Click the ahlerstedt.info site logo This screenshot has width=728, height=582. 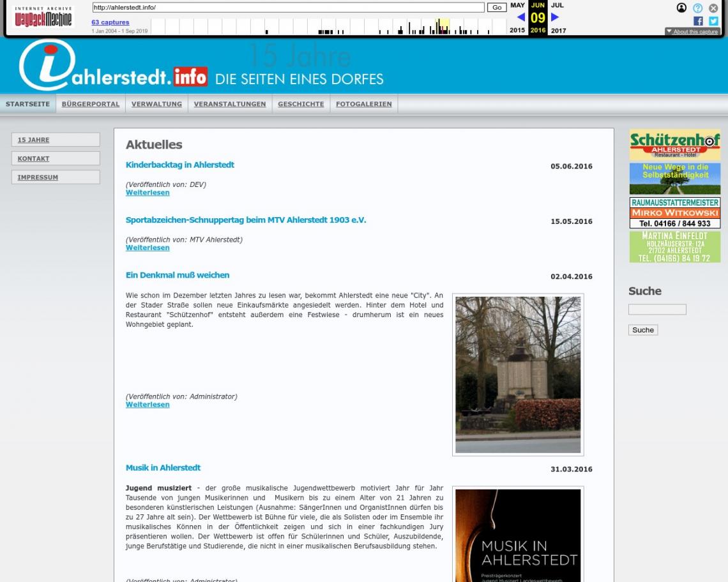(x=113, y=65)
